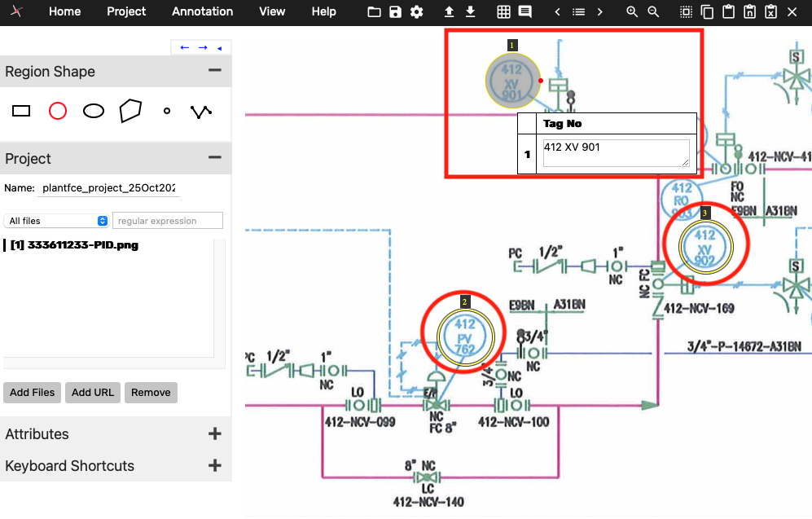Image resolution: width=812 pixels, height=519 pixels.
Task: Save project using the floppy disk icon
Action: click(395, 11)
